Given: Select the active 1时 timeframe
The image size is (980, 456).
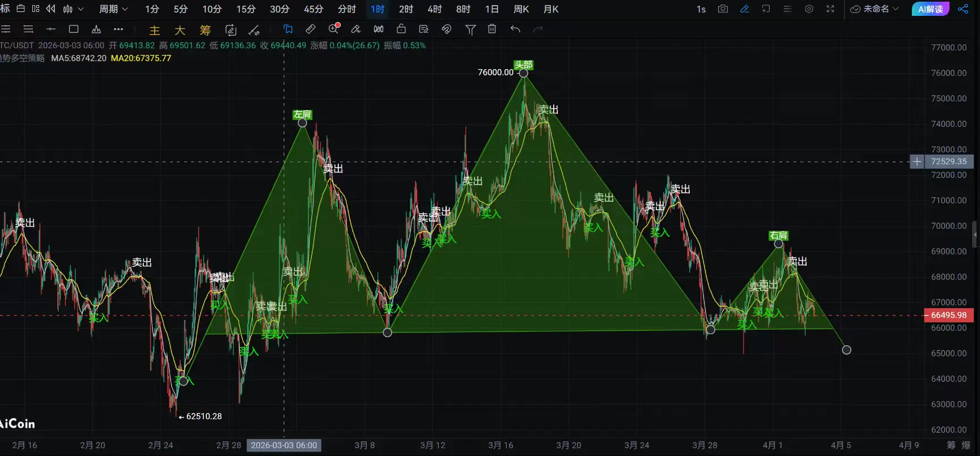Looking at the screenshot, I should [x=377, y=9].
